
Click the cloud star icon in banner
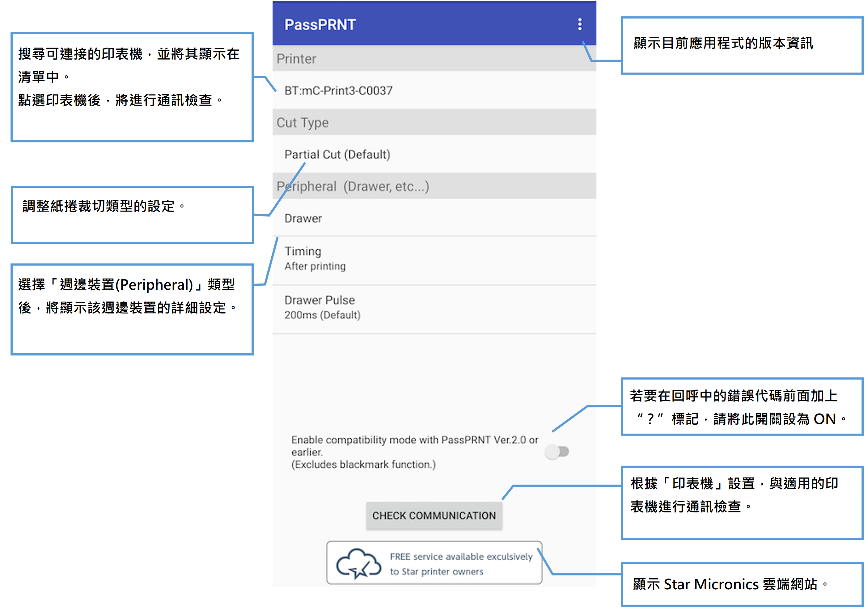point(358,563)
